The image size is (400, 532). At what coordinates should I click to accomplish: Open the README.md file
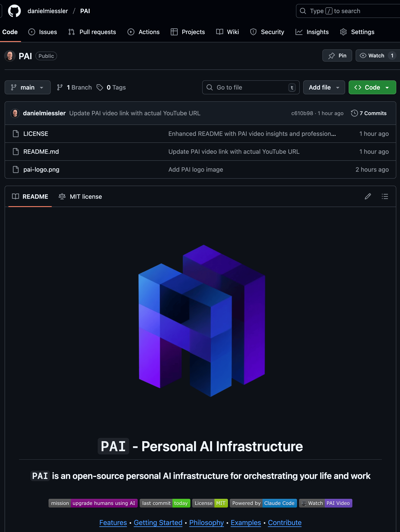point(41,152)
